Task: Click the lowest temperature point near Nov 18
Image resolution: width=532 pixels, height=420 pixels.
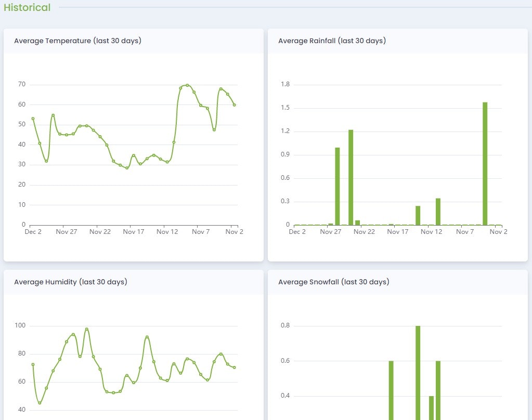Action: (127, 168)
